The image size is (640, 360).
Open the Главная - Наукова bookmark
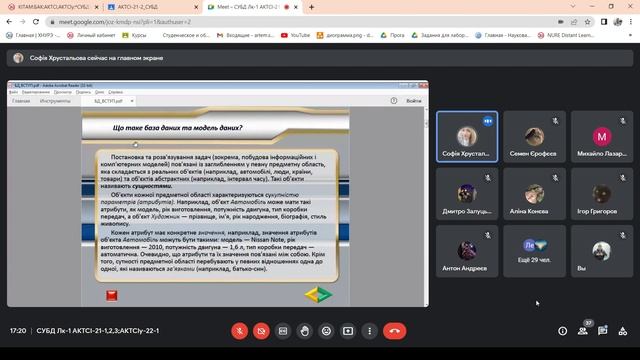tap(503, 36)
